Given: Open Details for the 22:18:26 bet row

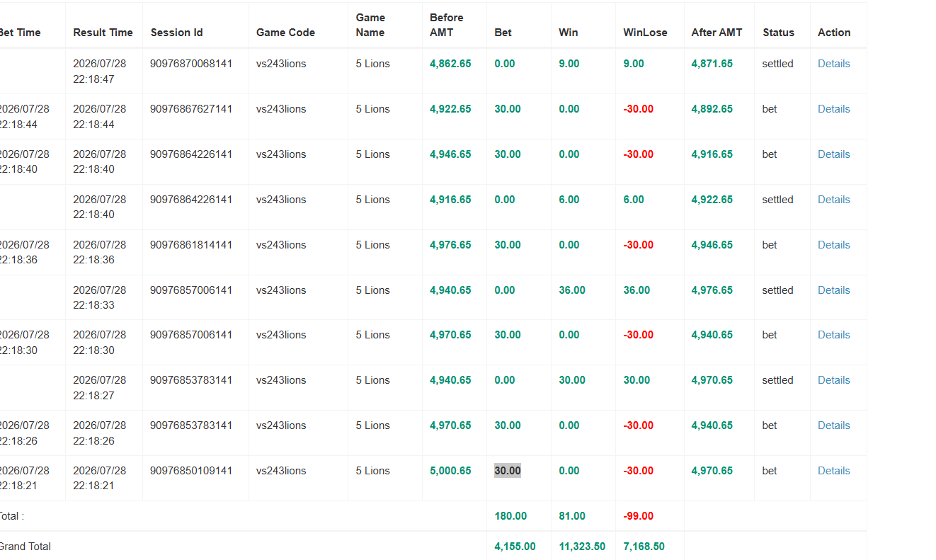Looking at the screenshot, I should [x=833, y=425].
